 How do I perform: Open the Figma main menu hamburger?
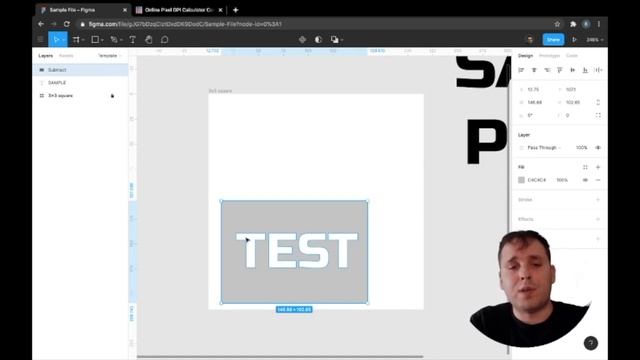click(x=40, y=40)
